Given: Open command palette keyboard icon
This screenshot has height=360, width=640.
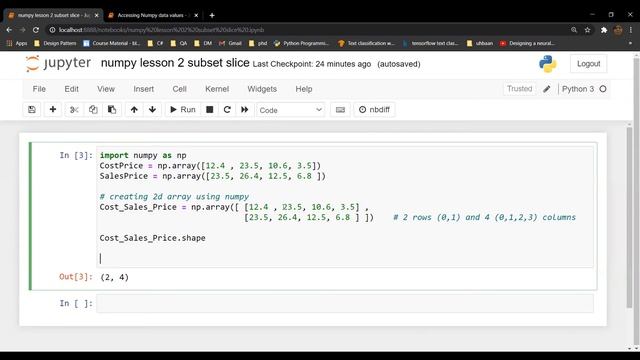Looking at the screenshot, I should (340, 110).
